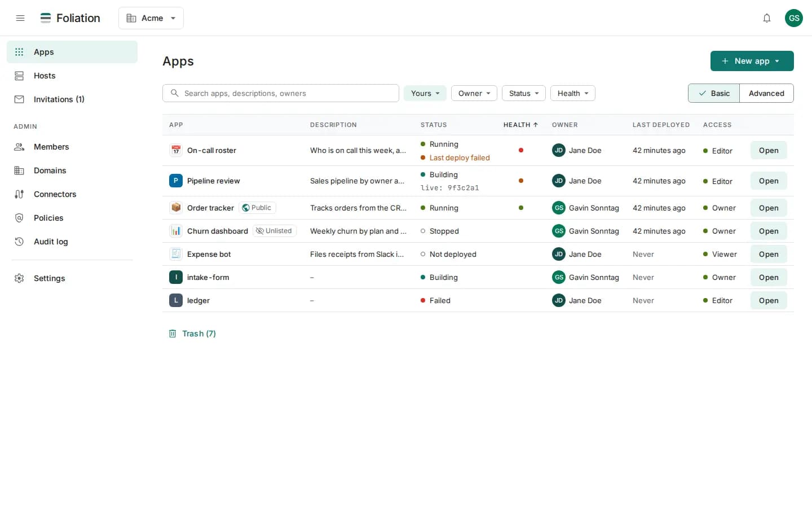Click the Churn dashboard chart icon
812x508 pixels.
(x=176, y=231)
